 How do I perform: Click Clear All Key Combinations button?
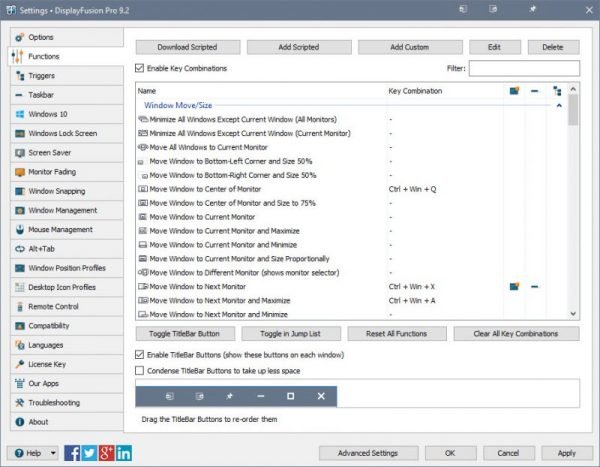[x=516, y=334]
